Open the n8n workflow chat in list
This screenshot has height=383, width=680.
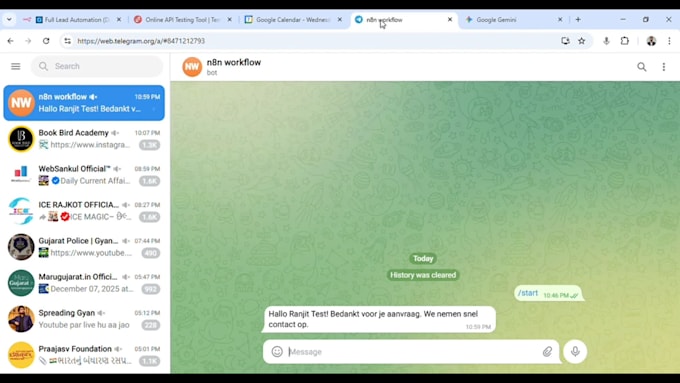click(84, 103)
